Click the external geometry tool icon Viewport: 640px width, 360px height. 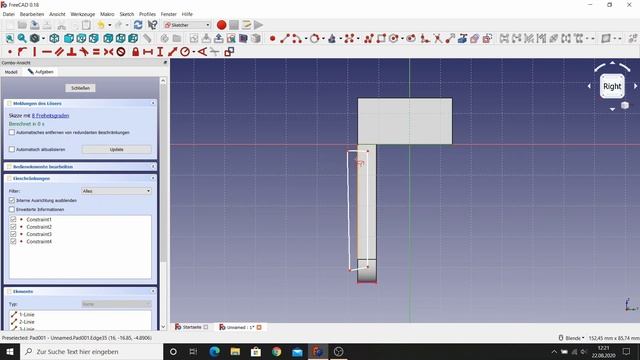tap(462, 38)
